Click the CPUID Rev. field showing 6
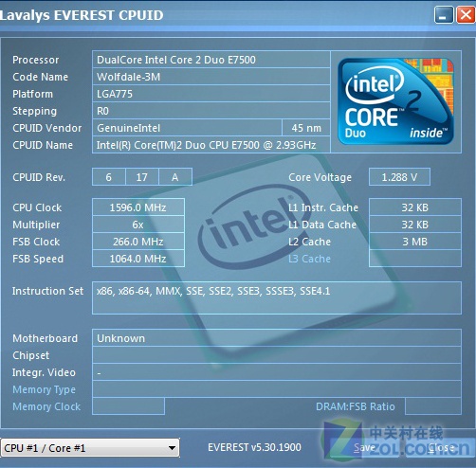The width and height of the screenshot is (476, 468). 109,177
